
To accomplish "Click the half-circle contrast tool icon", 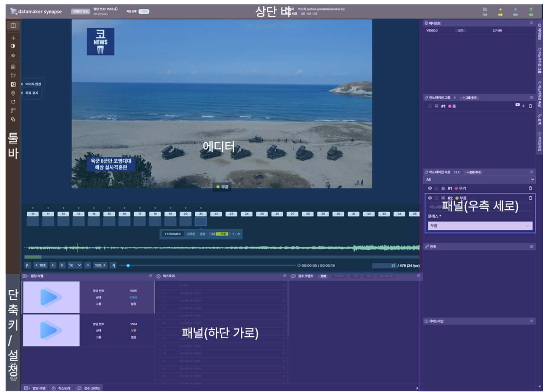I will tap(13, 46).
